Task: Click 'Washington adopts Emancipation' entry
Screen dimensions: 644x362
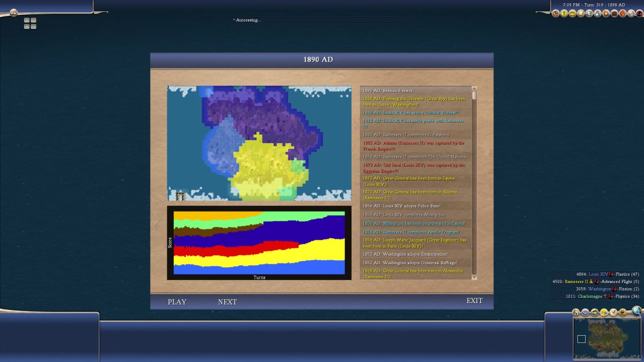Action: click(x=405, y=254)
